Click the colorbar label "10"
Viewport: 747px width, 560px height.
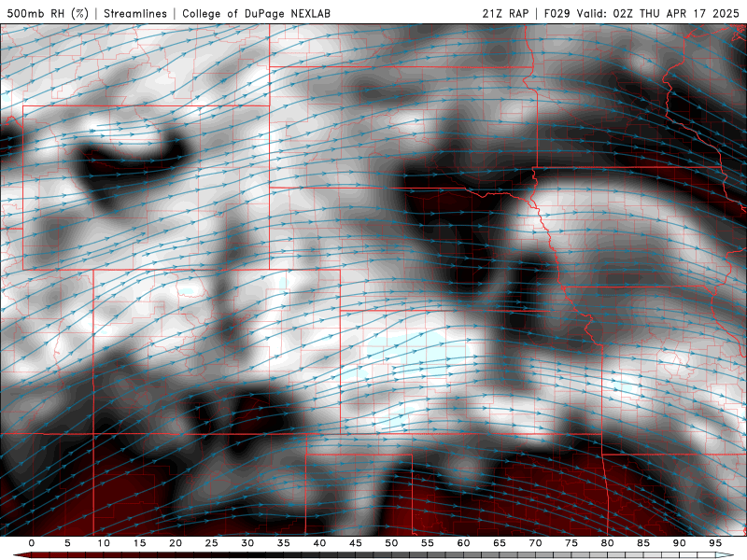pos(104,543)
